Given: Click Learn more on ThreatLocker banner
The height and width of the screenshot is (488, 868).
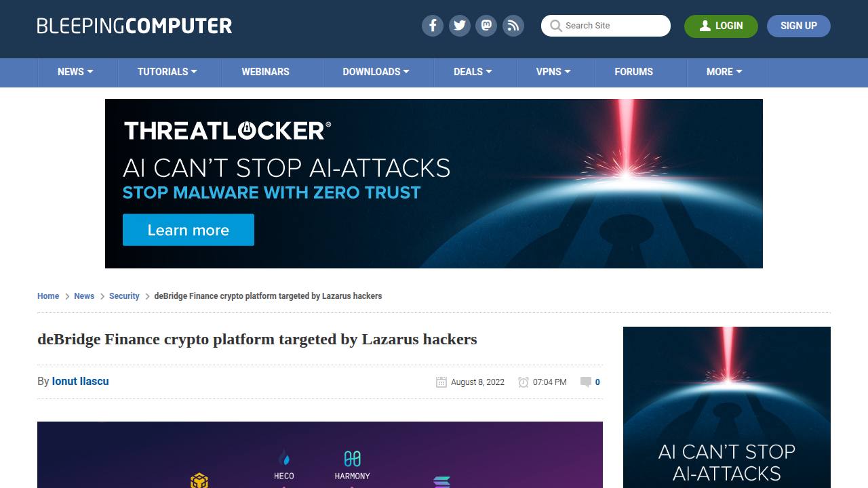Looking at the screenshot, I should point(189,230).
